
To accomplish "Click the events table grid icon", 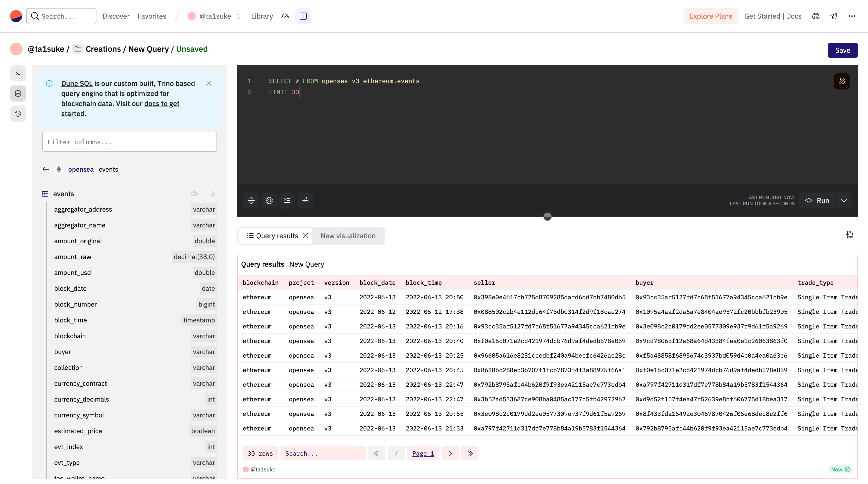I will tap(45, 194).
